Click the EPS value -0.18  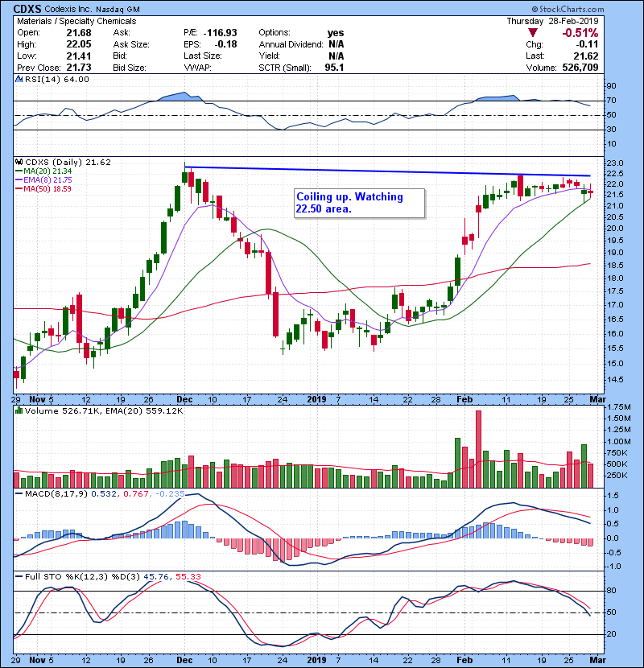coord(225,44)
